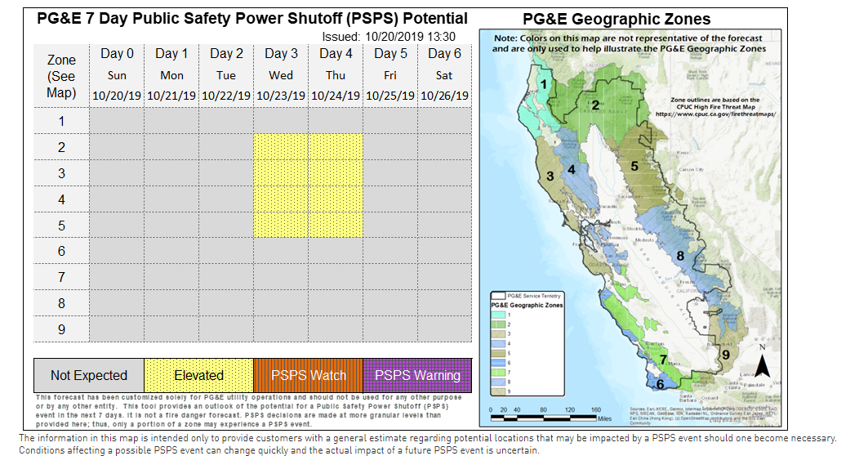The height and width of the screenshot is (456, 868).
Task: Click the "Zone outlines are based on the" text
Action: point(714,100)
